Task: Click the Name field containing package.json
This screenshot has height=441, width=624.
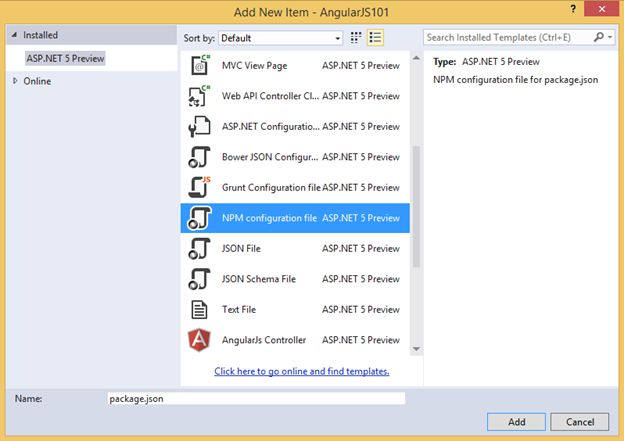Action: pyautogui.click(x=256, y=398)
